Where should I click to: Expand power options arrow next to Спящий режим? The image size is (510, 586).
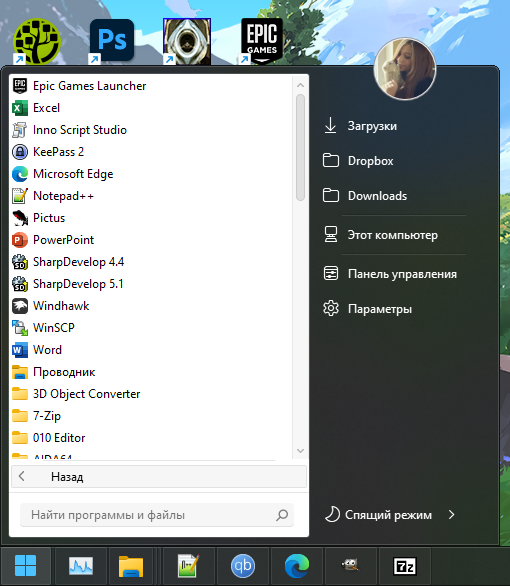click(x=451, y=515)
